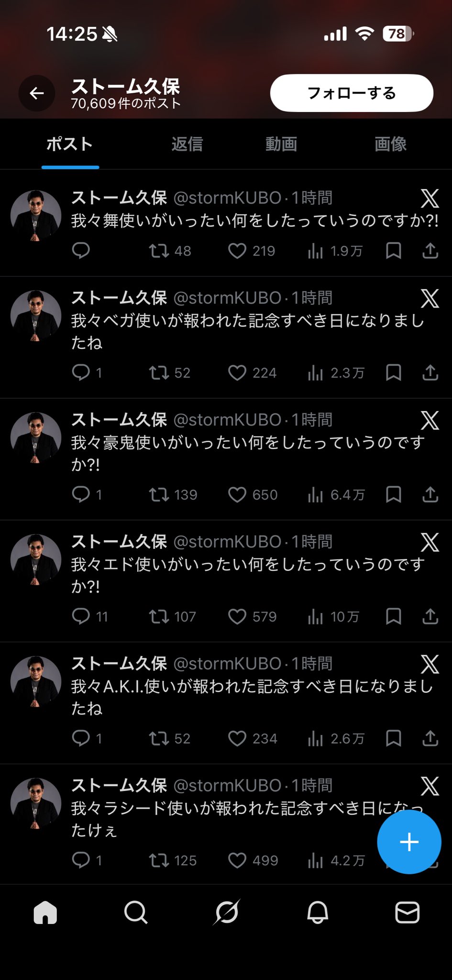
Task: Open Grok menu on the 豪鬼使い post
Action: 430,420
